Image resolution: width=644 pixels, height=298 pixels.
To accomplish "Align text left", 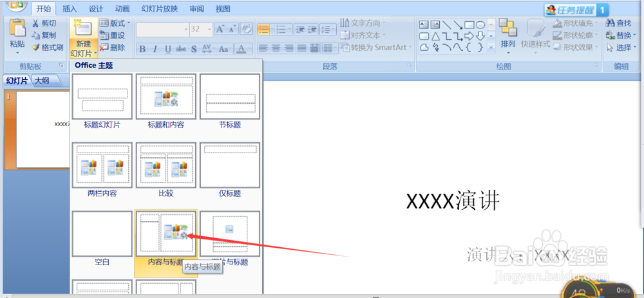I will [263, 48].
